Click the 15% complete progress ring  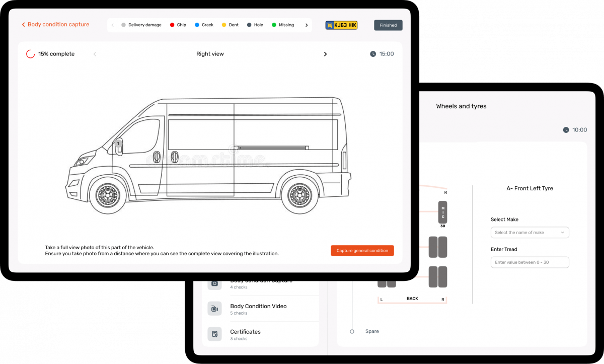click(x=30, y=54)
